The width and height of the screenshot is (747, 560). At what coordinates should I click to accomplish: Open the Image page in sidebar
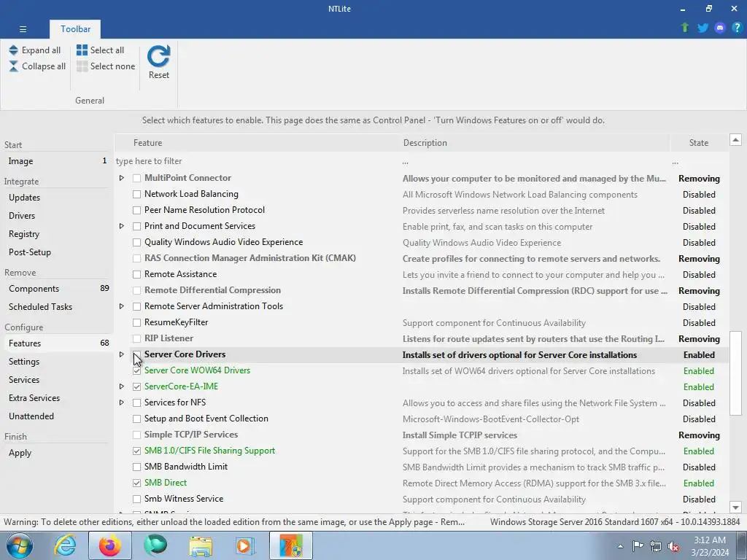[57, 161]
